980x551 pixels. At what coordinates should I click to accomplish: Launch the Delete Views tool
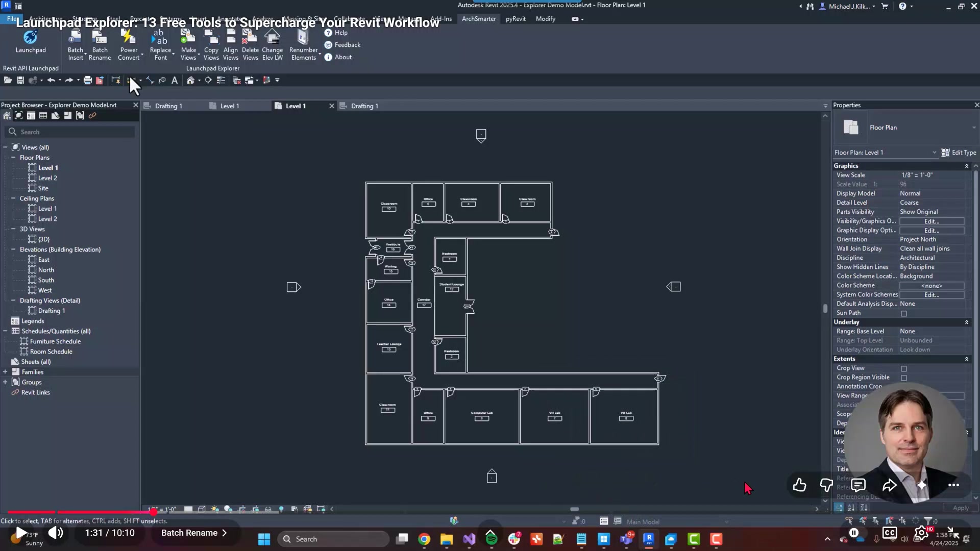point(250,45)
